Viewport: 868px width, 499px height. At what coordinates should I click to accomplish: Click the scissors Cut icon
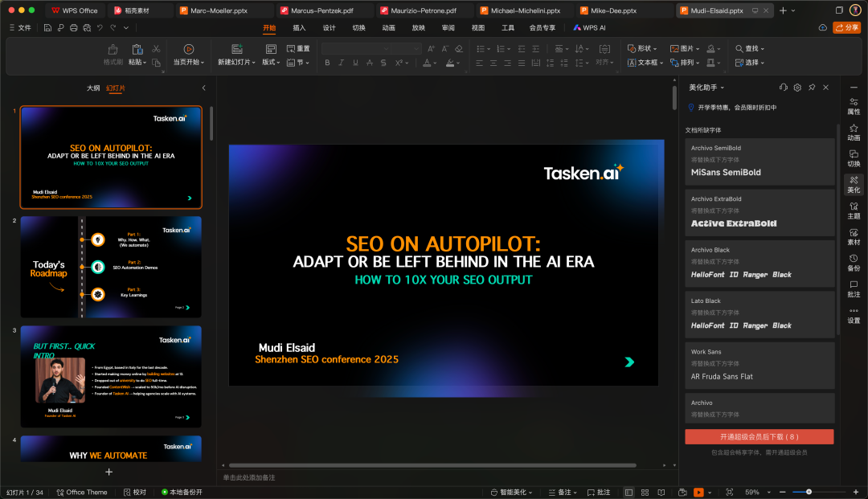pos(156,49)
